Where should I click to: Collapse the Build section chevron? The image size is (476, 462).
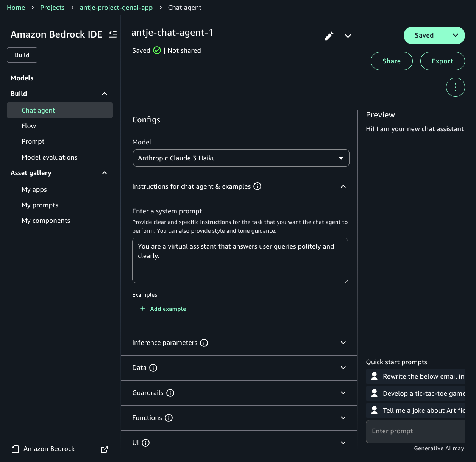pyautogui.click(x=105, y=94)
